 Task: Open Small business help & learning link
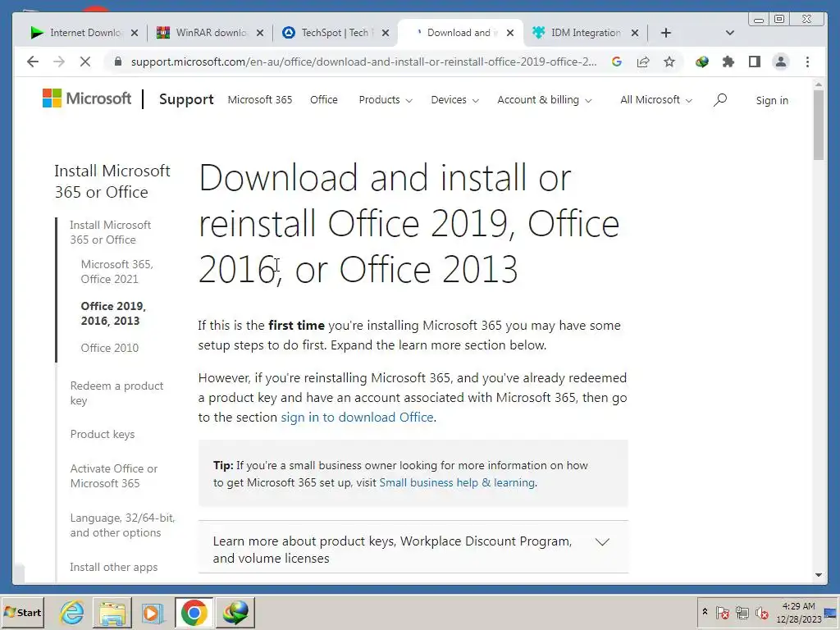[457, 482]
